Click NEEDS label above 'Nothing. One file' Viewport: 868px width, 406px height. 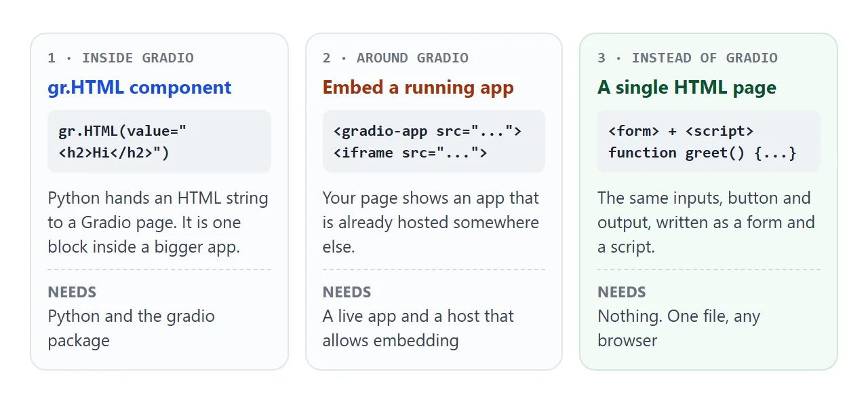click(x=621, y=293)
